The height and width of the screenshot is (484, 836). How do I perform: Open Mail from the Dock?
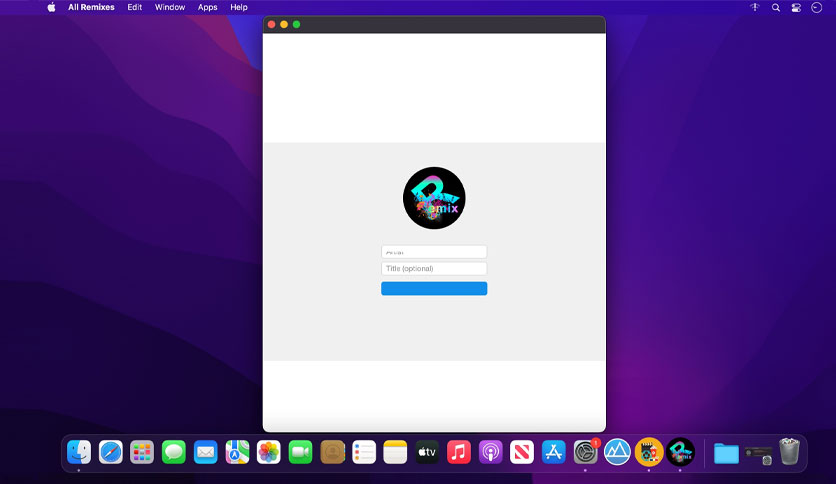[x=205, y=453]
